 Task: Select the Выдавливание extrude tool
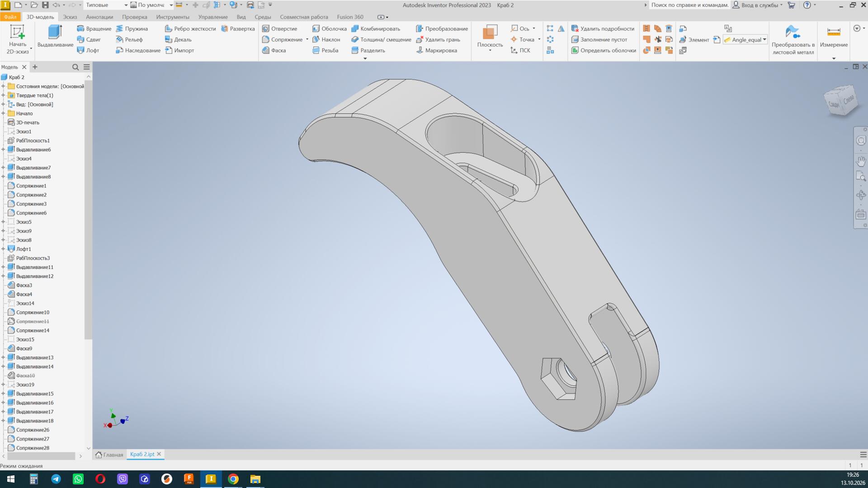click(x=55, y=36)
